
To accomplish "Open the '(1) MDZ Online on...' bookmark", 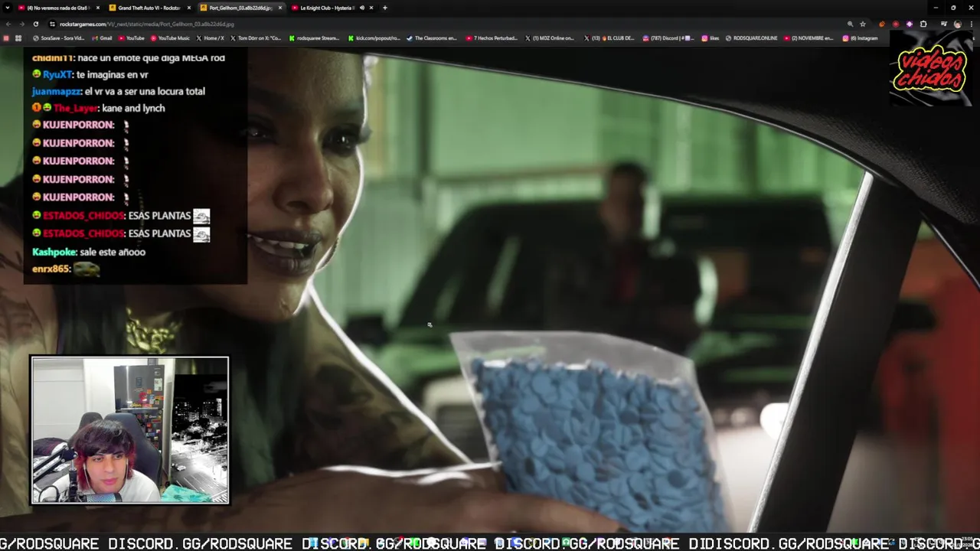I will tap(549, 37).
